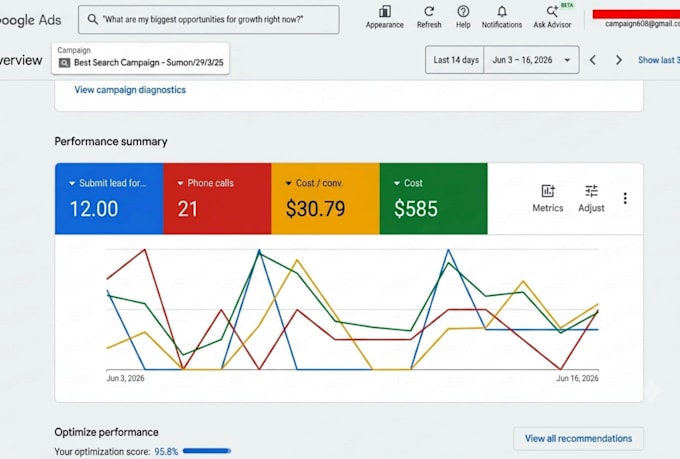Click the campaign search-type icon
680x459 pixels.
(x=64, y=63)
